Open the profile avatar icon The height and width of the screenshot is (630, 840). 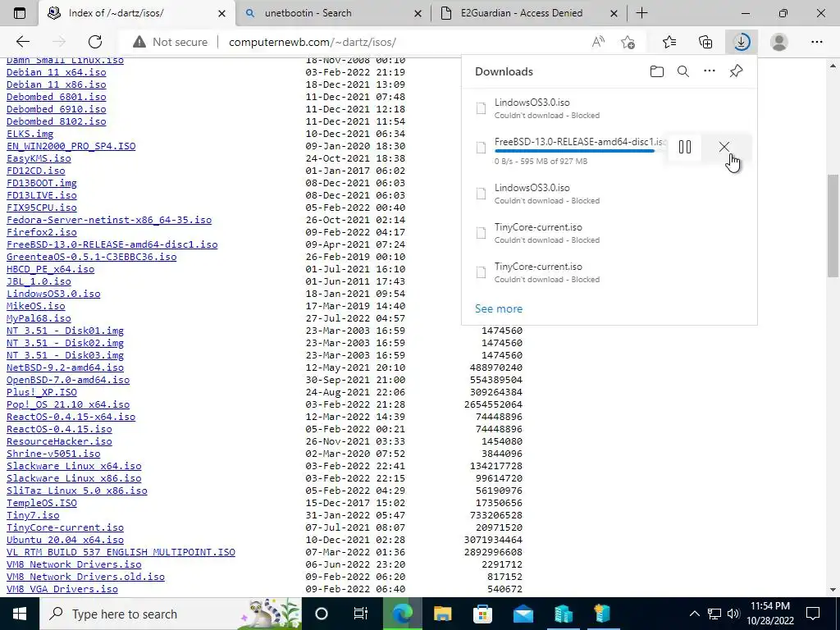[779, 42]
